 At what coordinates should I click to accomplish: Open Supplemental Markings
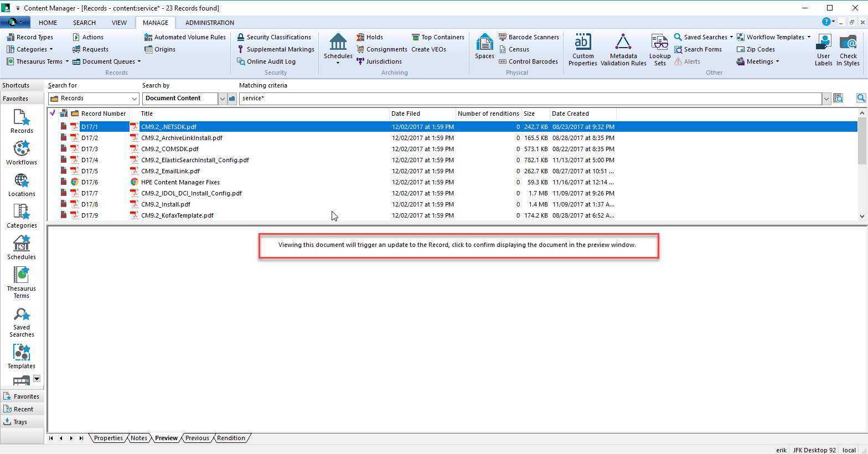276,49
